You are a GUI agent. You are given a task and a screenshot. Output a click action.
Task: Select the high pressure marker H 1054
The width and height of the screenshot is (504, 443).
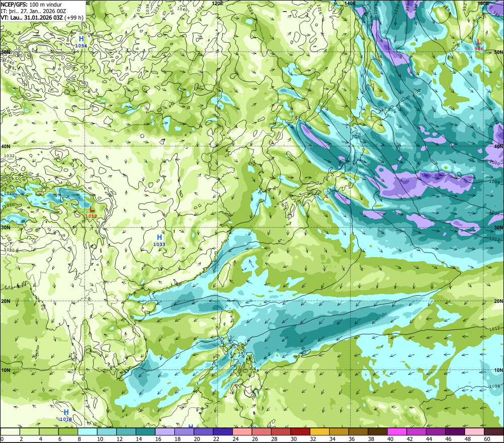[x=81, y=42]
